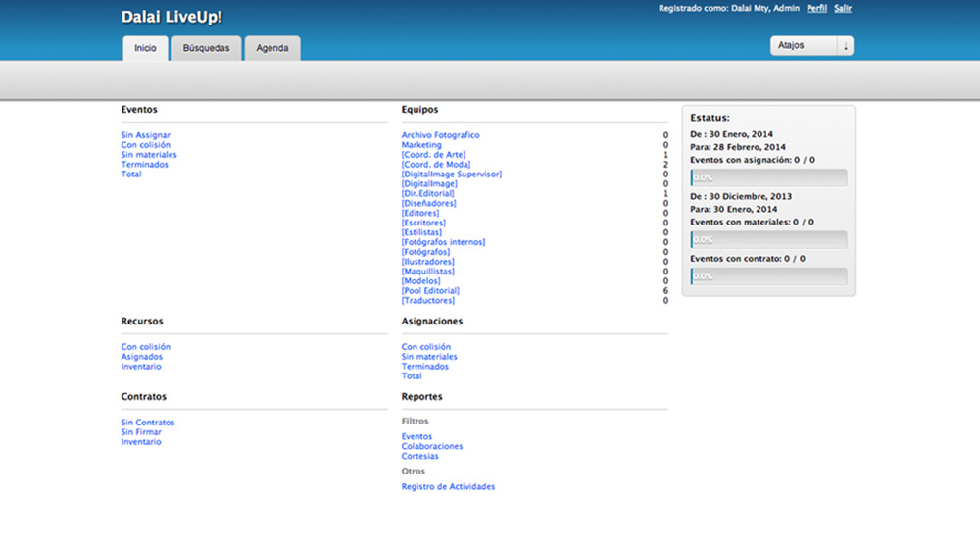Click the Dalai LiveUp! title
980x549 pixels.
pyautogui.click(x=171, y=17)
